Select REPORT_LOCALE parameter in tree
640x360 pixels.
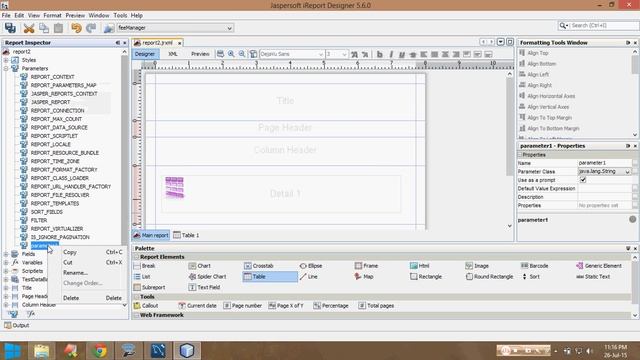(x=51, y=144)
